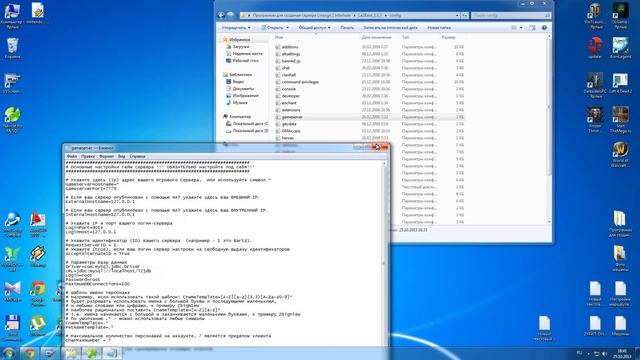Image resolution: width=640 pixels, height=360 pixels.
Task: Click the Новая папка button in Explorer
Action: point(439,27)
